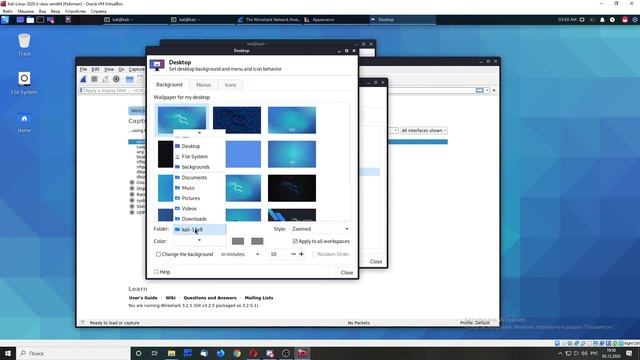This screenshot has height=360, width=640.
Task: Open Wireshark User's Guide link
Action: [143, 298]
